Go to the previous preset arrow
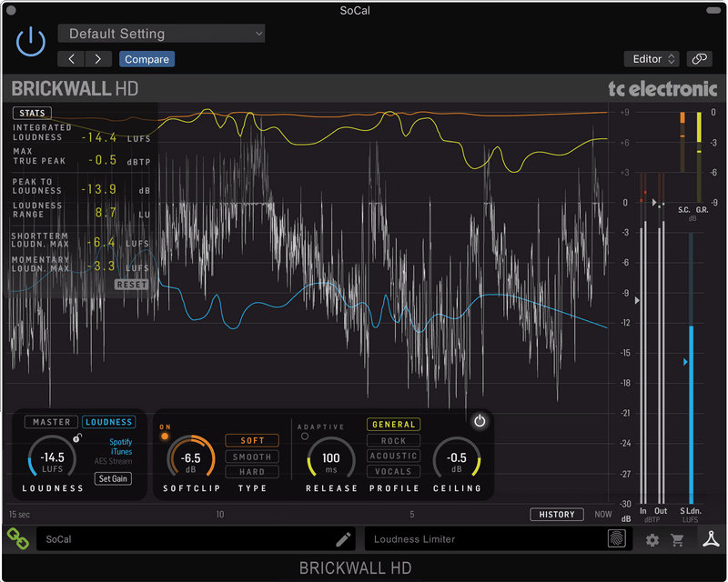 point(71,59)
